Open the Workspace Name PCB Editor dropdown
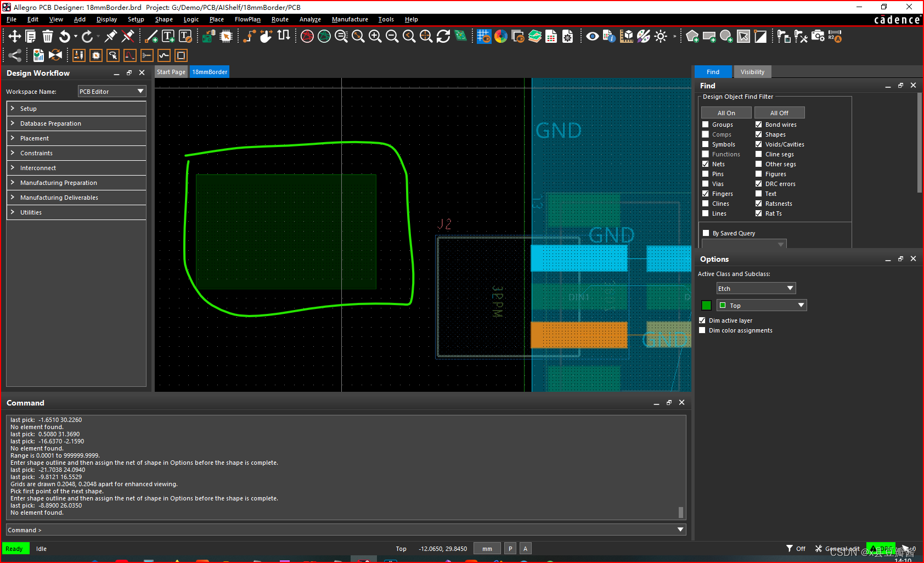 [x=112, y=92]
